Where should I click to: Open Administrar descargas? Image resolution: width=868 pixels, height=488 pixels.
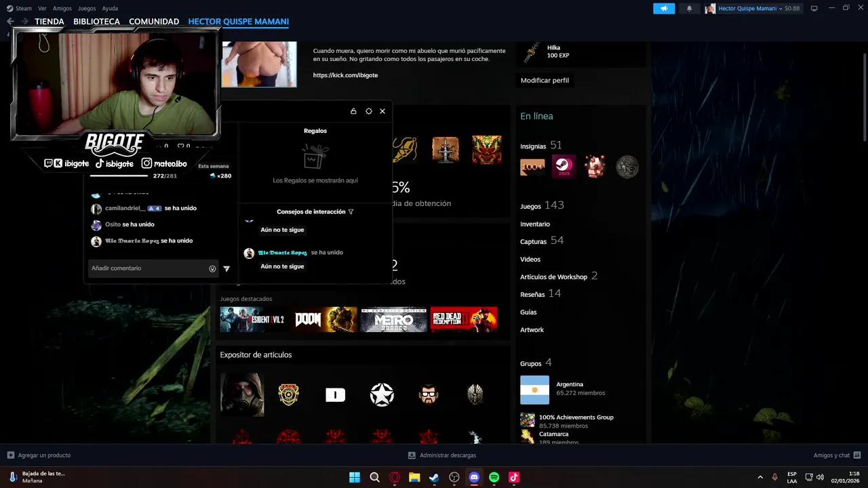(x=442, y=455)
